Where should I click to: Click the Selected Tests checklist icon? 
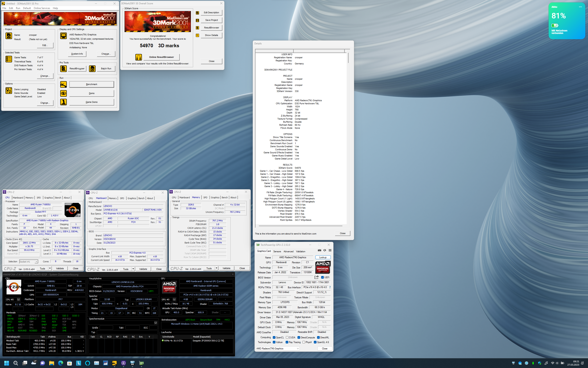click(x=9, y=59)
